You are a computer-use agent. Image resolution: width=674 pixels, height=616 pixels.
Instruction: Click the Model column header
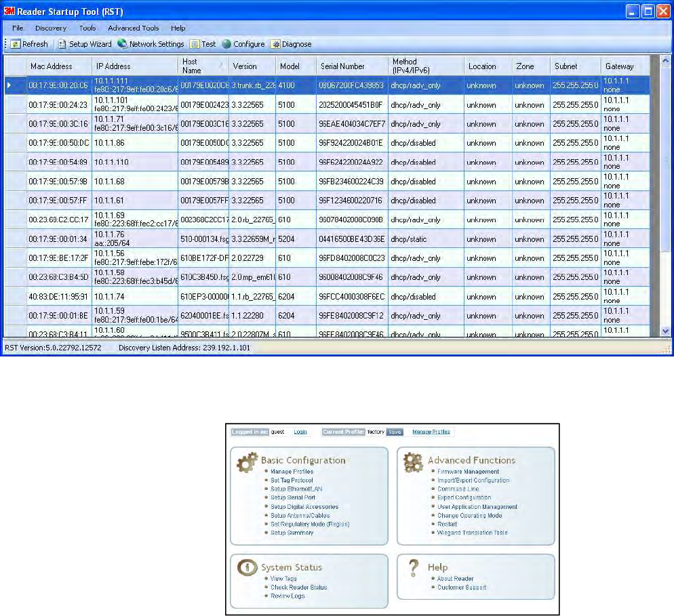click(x=296, y=66)
